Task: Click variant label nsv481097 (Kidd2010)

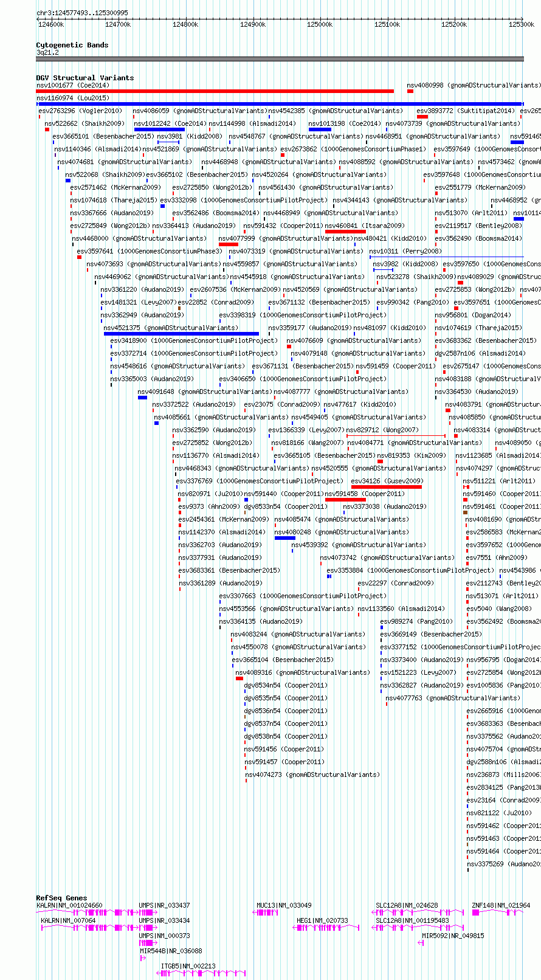Action: point(390,328)
